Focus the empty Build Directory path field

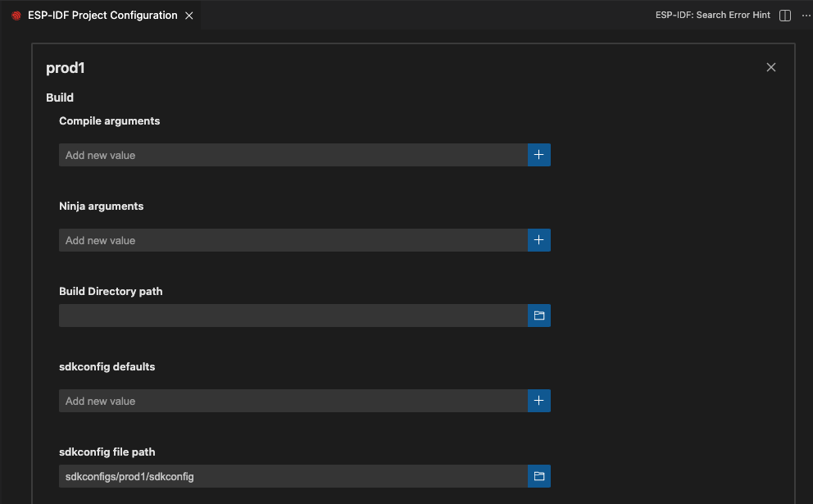point(293,316)
